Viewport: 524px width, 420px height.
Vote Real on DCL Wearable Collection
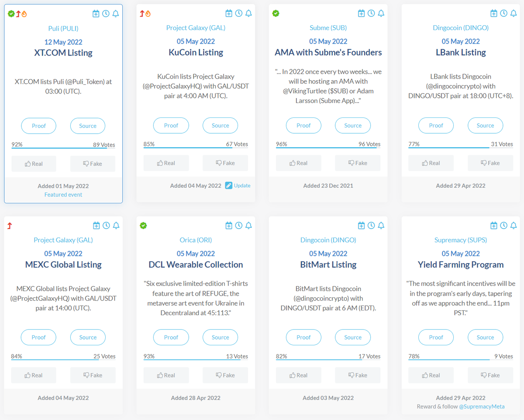166,375
